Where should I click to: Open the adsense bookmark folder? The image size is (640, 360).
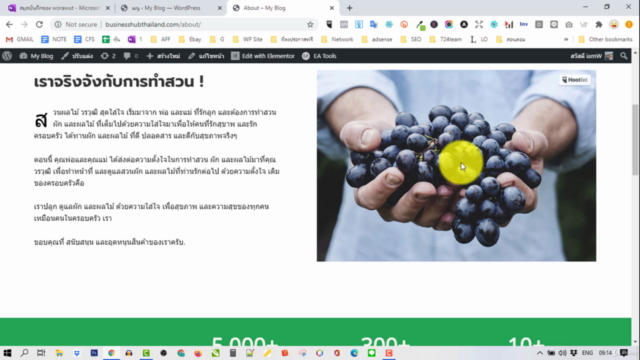(377, 39)
